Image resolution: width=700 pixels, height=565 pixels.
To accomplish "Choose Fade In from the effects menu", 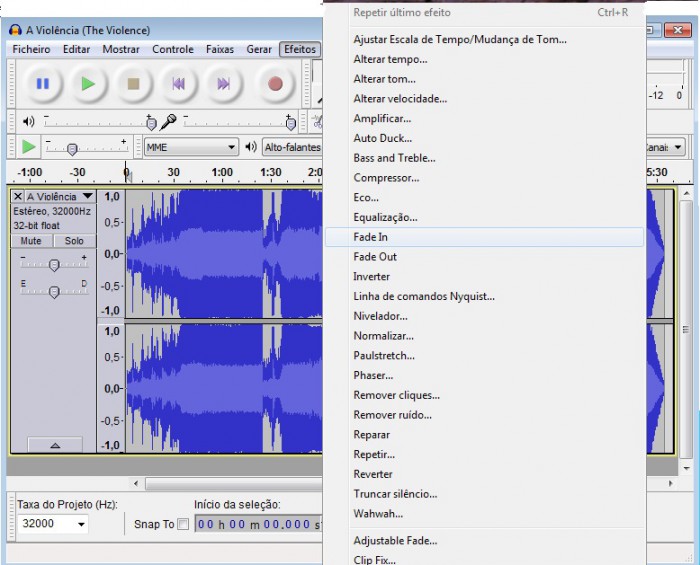I will tap(370, 237).
